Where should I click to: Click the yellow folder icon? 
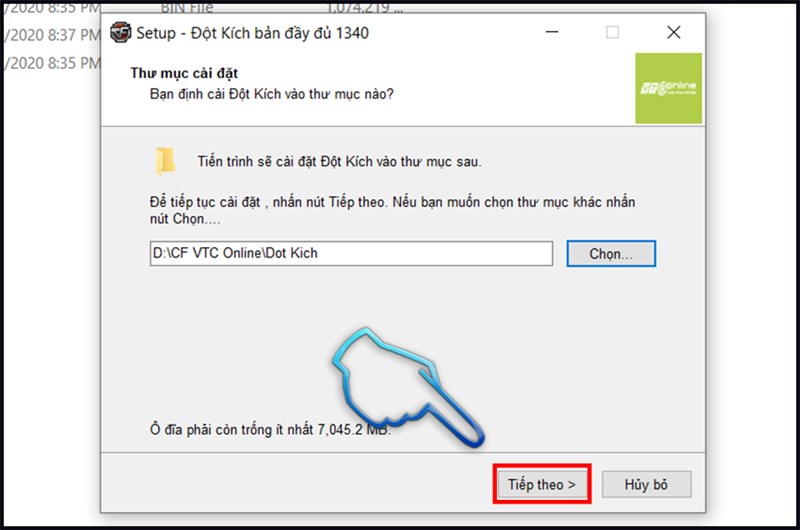(165, 161)
